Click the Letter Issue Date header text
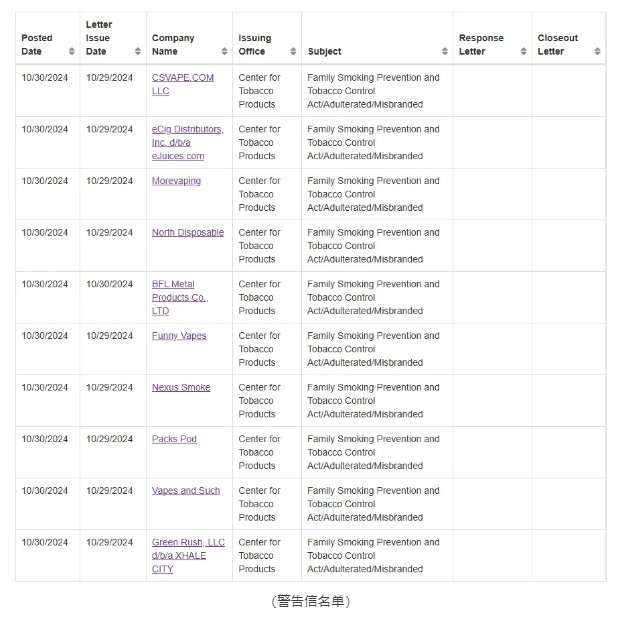 point(99,38)
